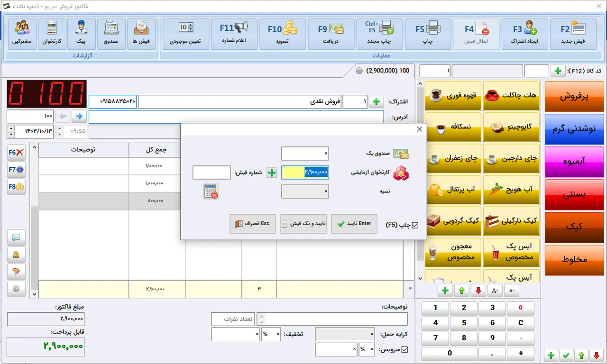Toggle the service (سرویس) checkbox
Screen dimensions: 607x364
[x=405, y=350]
